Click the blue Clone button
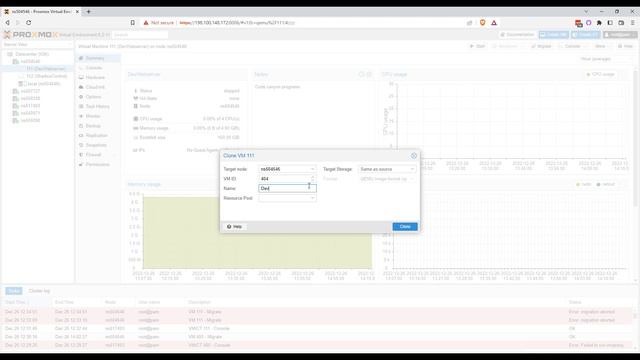640x360 pixels. tap(405, 227)
